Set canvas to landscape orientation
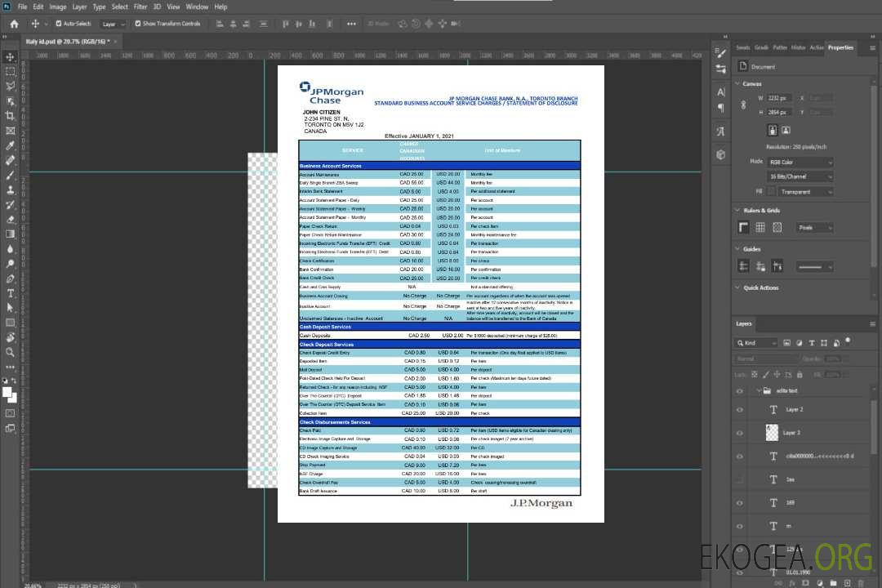The height and width of the screenshot is (588, 882). coord(786,131)
